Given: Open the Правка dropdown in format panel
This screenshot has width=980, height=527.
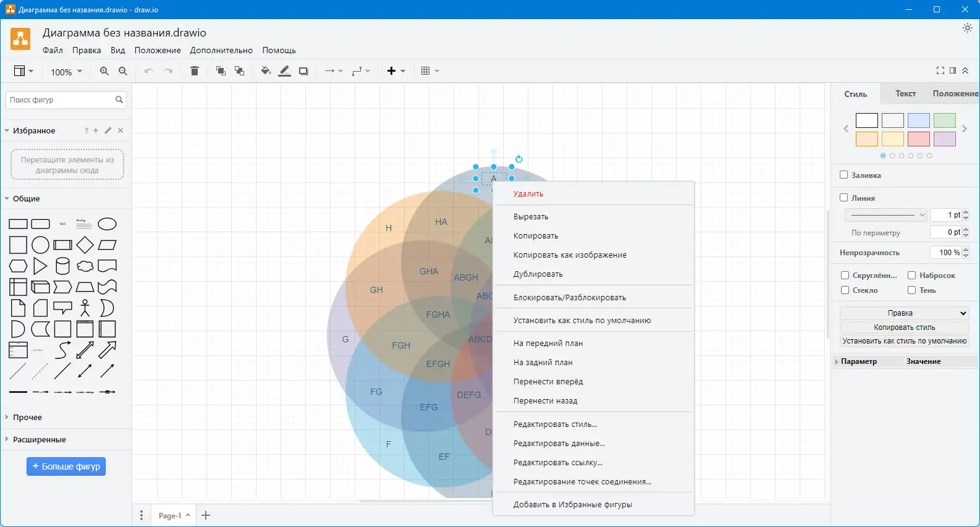Looking at the screenshot, I should (x=904, y=313).
